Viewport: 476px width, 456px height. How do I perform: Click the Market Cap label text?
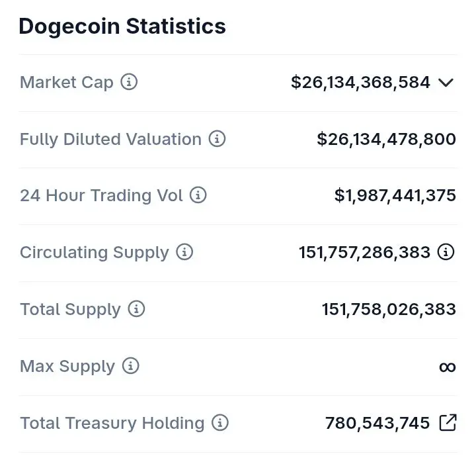tap(67, 83)
